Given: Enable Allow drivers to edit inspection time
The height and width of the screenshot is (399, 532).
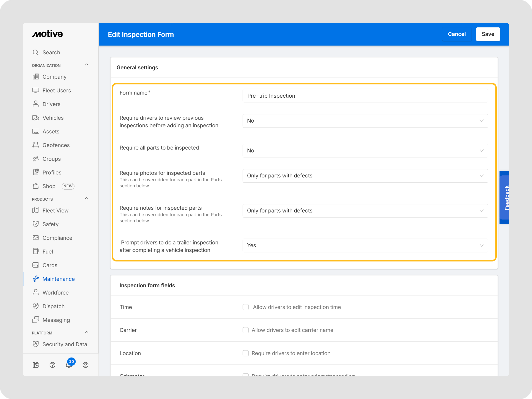Looking at the screenshot, I should (245, 307).
